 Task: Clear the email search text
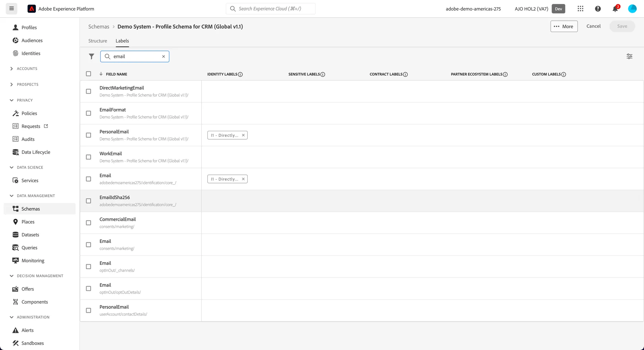point(164,56)
